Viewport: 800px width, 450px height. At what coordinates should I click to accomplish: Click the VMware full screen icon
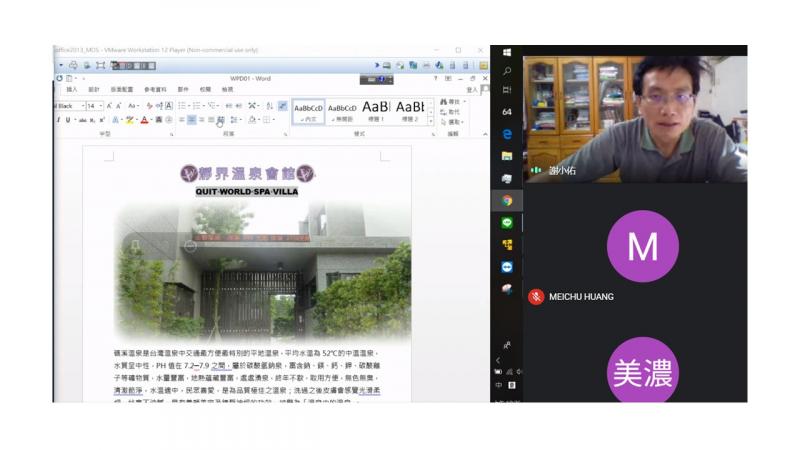click(101, 65)
